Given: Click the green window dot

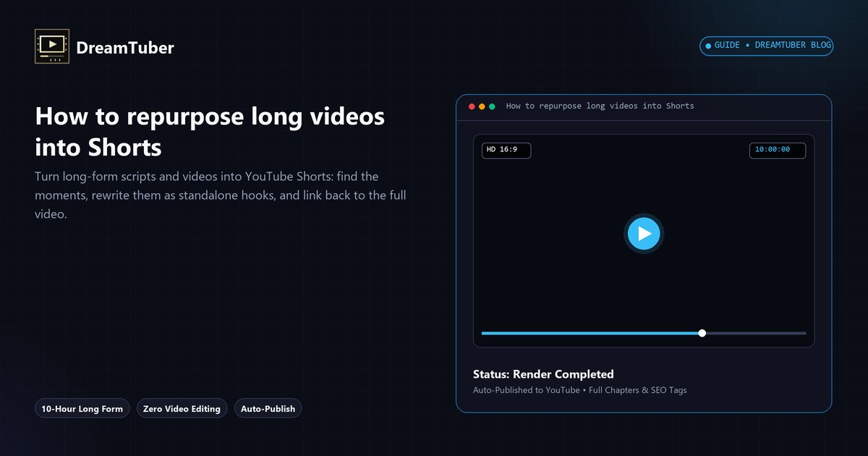Looking at the screenshot, I should (492, 106).
